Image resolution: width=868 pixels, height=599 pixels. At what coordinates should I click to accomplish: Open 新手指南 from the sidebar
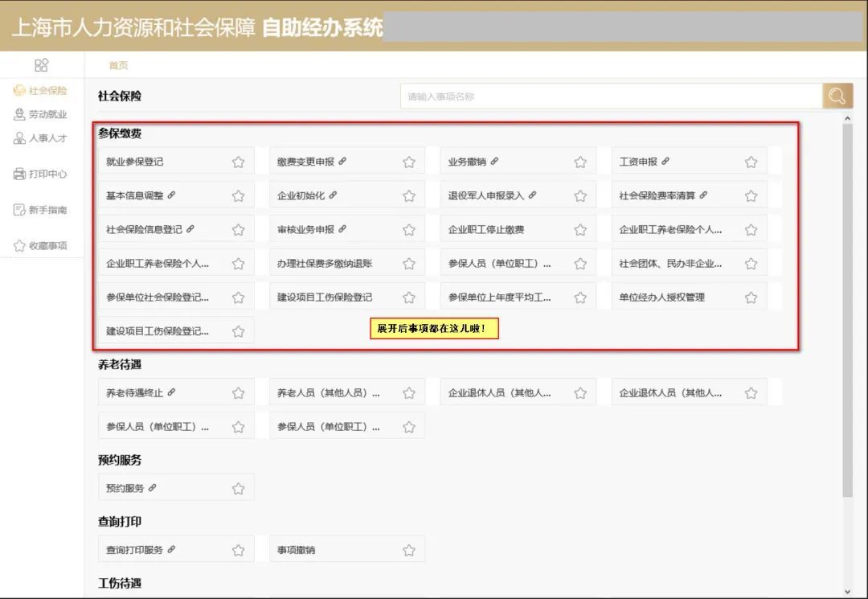[x=40, y=210]
